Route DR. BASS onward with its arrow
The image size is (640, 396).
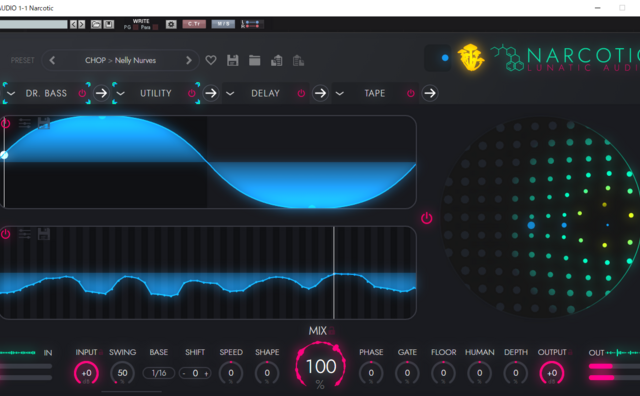(101, 93)
